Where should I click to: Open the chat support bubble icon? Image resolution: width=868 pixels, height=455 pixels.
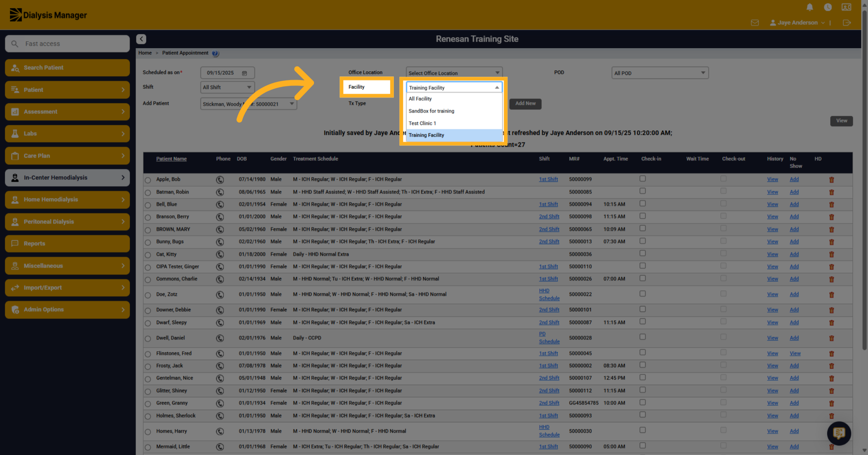pyautogui.click(x=839, y=433)
